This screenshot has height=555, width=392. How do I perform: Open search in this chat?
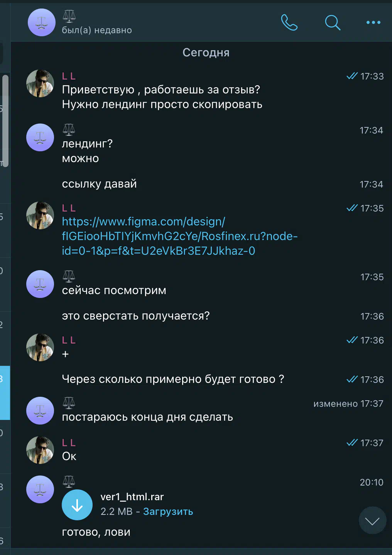pos(332,22)
